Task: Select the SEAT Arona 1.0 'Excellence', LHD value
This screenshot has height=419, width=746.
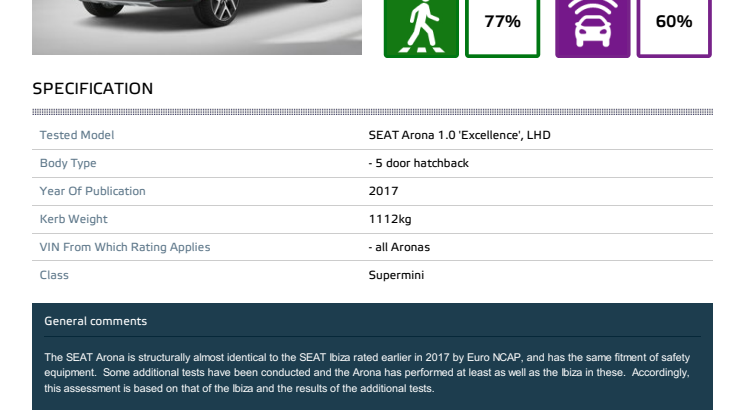Action: (459, 135)
